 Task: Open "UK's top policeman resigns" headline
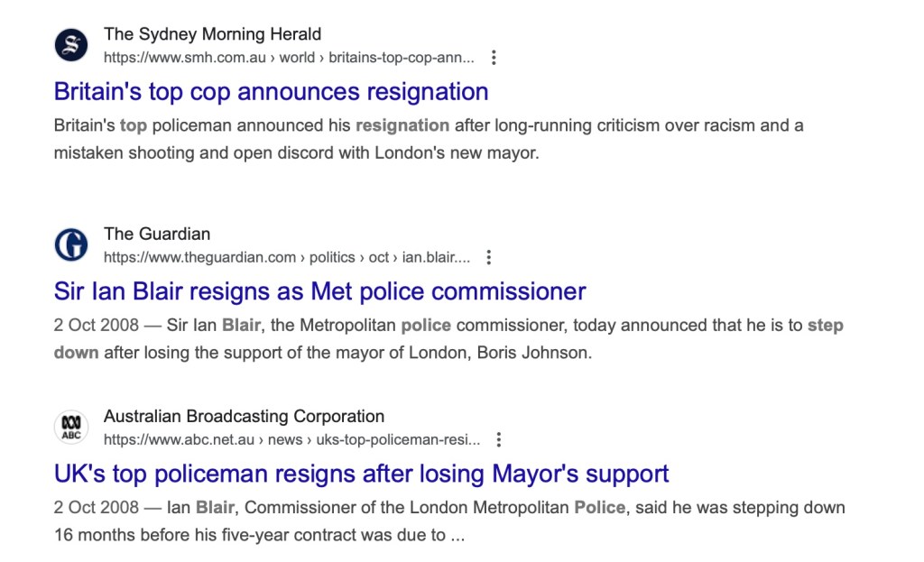point(361,474)
